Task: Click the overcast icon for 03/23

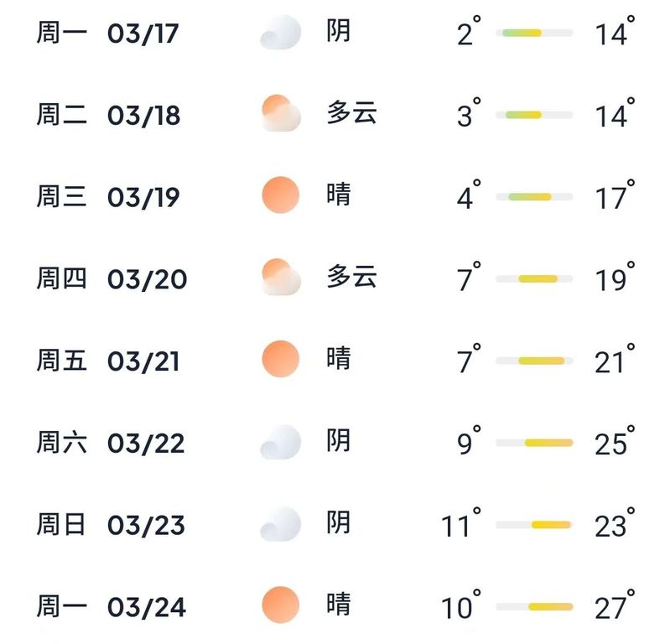Action: click(281, 524)
